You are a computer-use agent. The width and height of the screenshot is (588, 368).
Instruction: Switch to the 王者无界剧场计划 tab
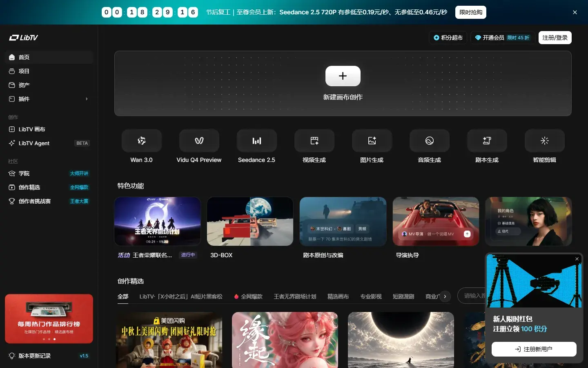click(x=295, y=296)
